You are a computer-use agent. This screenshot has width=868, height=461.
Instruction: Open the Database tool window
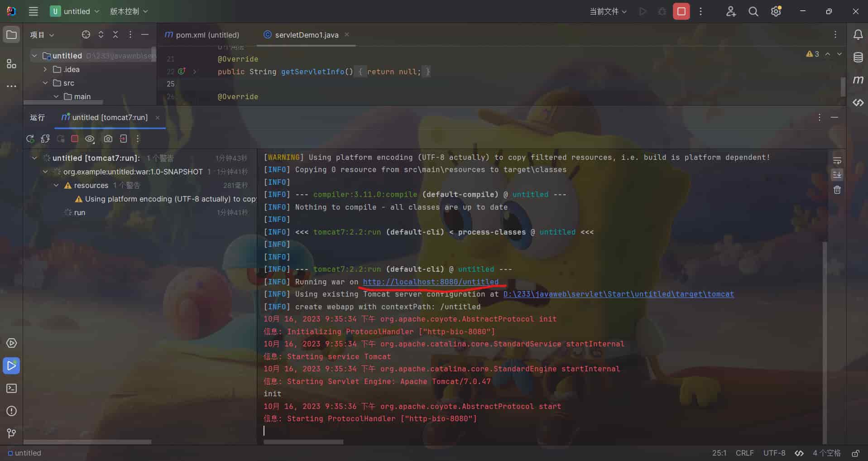(x=858, y=58)
